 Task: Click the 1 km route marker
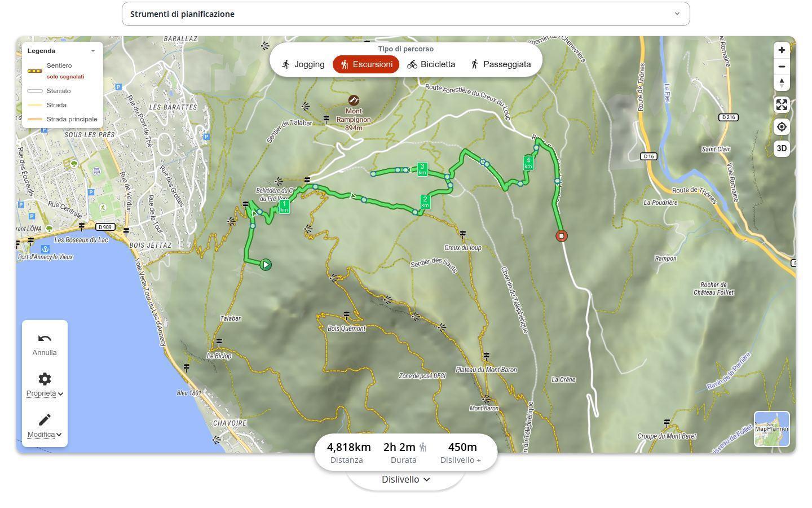click(x=284, y=207)
